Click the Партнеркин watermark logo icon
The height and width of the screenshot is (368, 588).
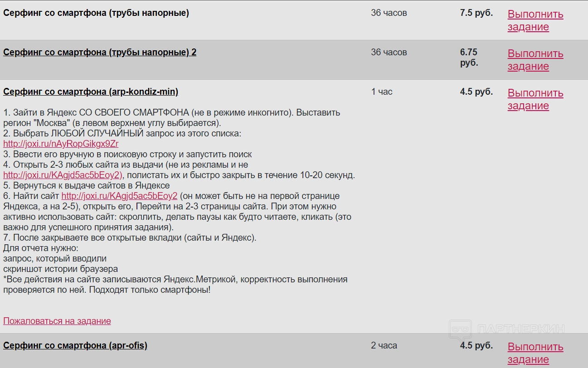(x=461, y=330)
